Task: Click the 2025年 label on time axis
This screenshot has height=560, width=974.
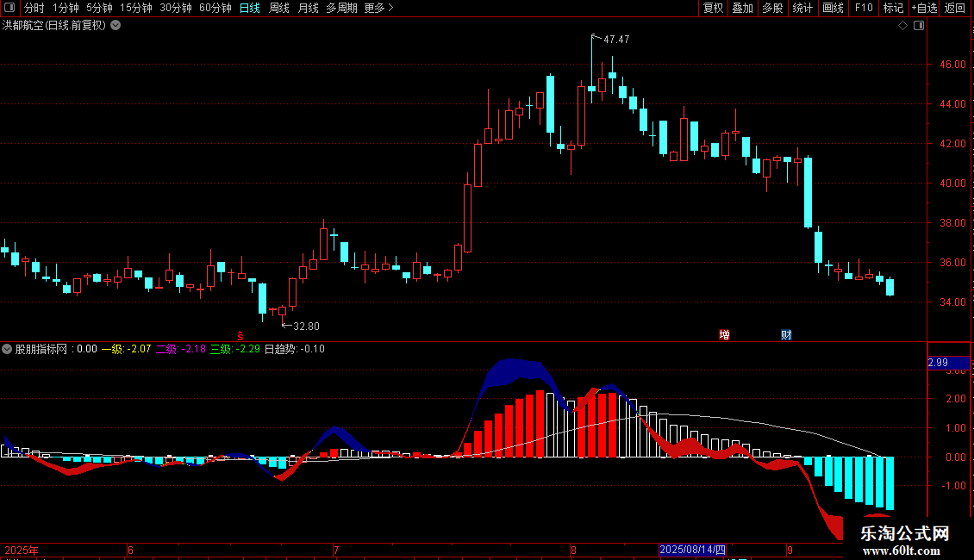Action: [x=22, y=550]
